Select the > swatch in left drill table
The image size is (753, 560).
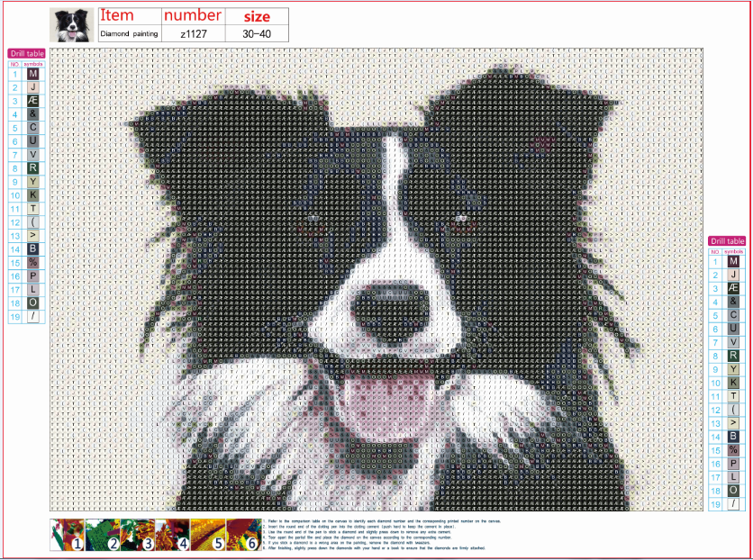pyautogui.click(x=32, y=235)
